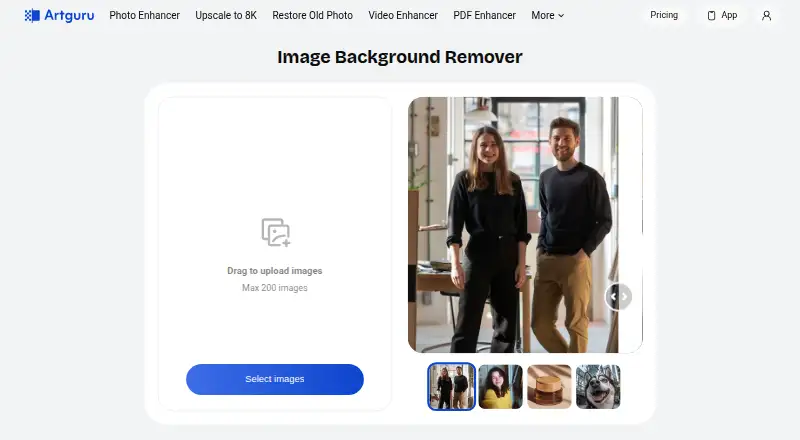The height and width of the screenshot is (440, 800).
Task: Click the Artguru logo
Action: (59, 15)
